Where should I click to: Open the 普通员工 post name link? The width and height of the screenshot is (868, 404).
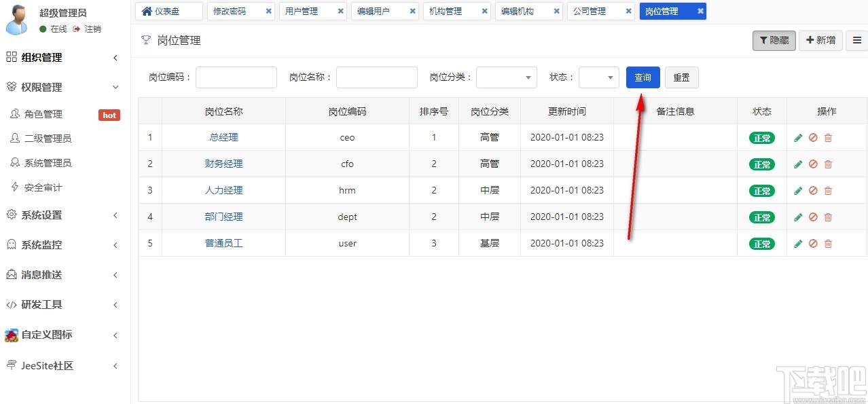[x=224, y=243]
